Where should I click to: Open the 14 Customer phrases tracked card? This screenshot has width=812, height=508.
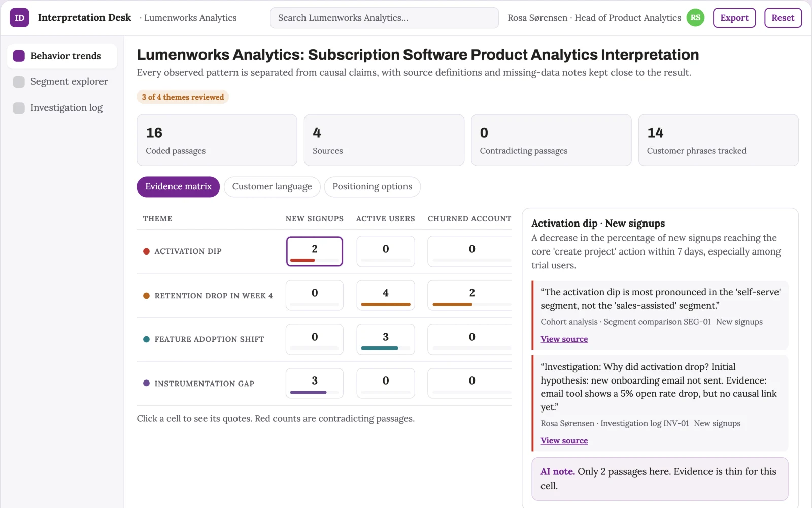[719, 140]
